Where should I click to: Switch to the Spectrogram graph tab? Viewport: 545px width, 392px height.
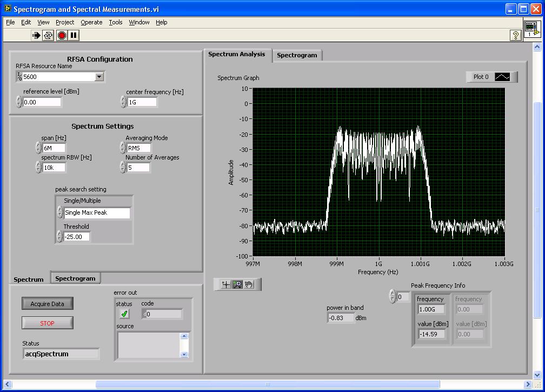pos(297,55)
